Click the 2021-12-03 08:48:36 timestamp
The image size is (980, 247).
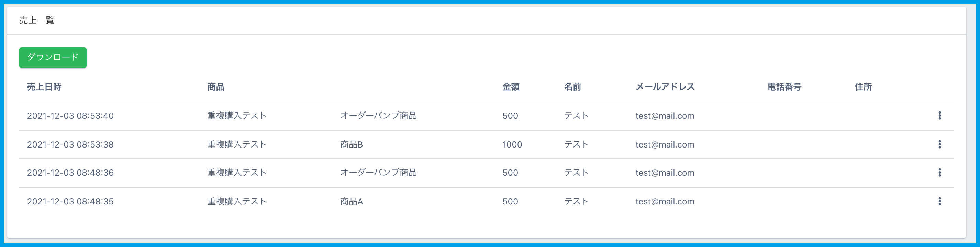coord(70,173)
